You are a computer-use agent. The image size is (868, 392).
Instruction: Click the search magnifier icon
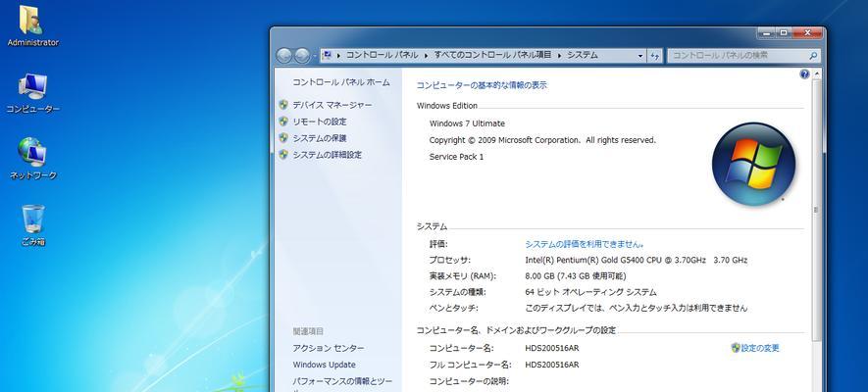pyautogui.click(x=813, y=55)
